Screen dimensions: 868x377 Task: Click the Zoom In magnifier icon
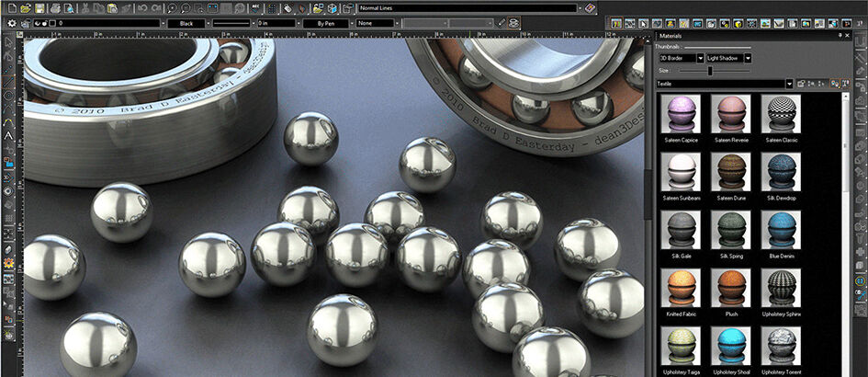click(172, 8)
